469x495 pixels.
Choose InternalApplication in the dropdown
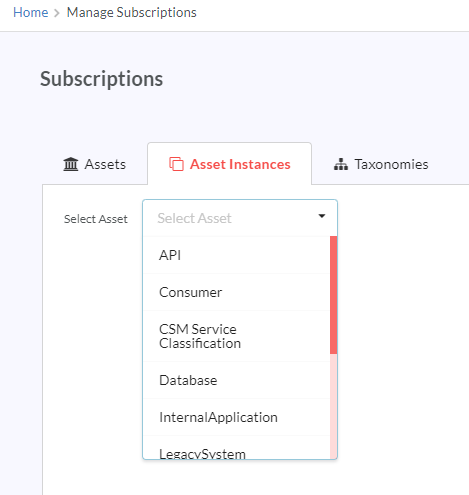[237, 417]
